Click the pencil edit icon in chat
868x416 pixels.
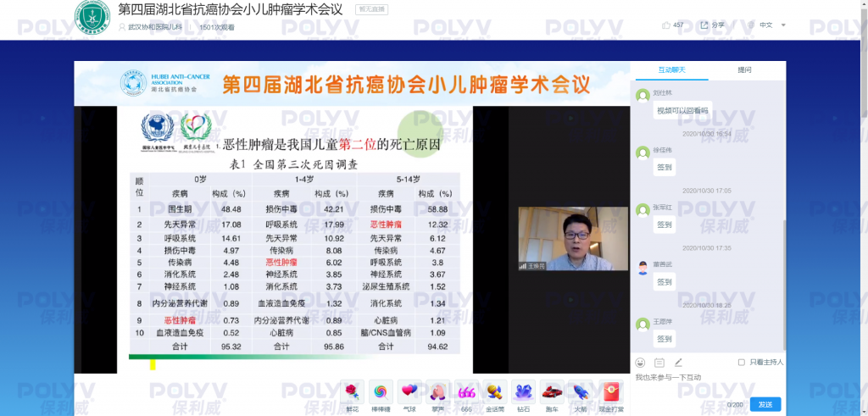pos(678,363)
